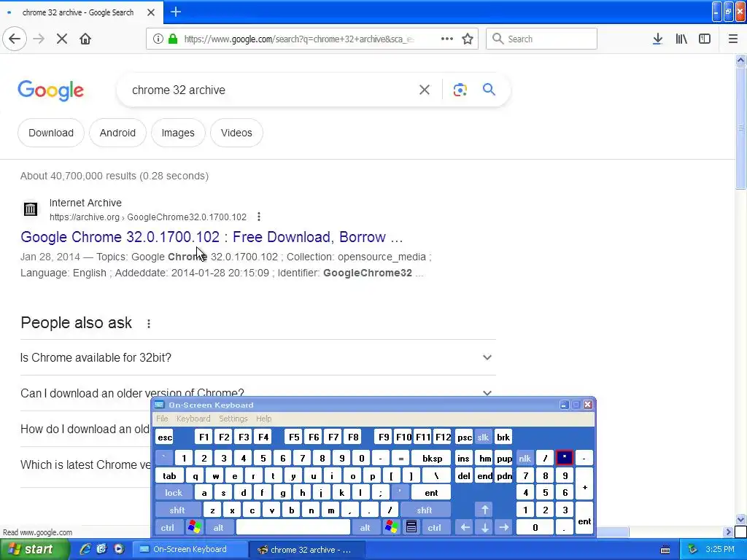Open Settings menu in On-Screen Keyboard
The height and width of the screenshot is (560, 747).
(x=233, y=419)
